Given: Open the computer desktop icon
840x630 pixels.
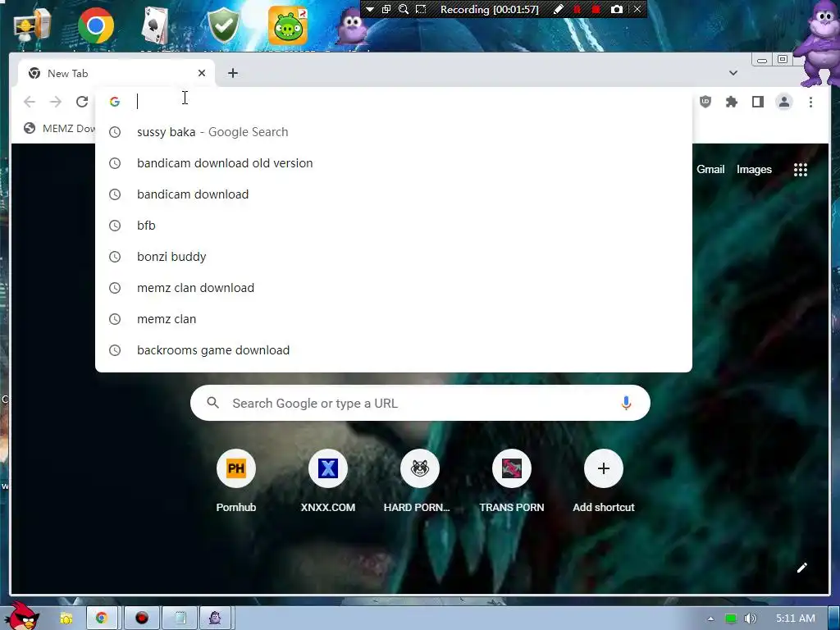Looking at the screenshot, I should 33,25.
